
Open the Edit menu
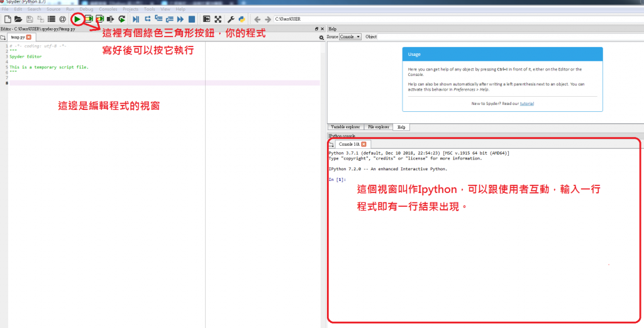18,9
